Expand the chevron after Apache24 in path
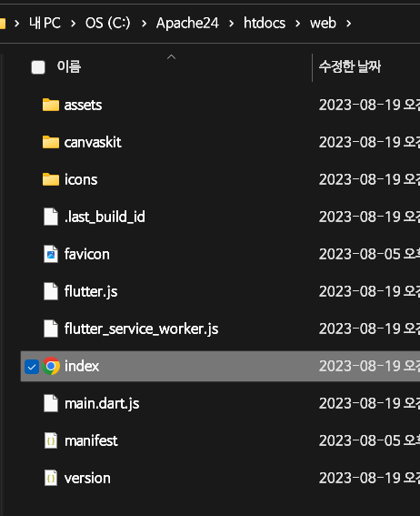This screenshot has height=516, width=420. (231, 24)
